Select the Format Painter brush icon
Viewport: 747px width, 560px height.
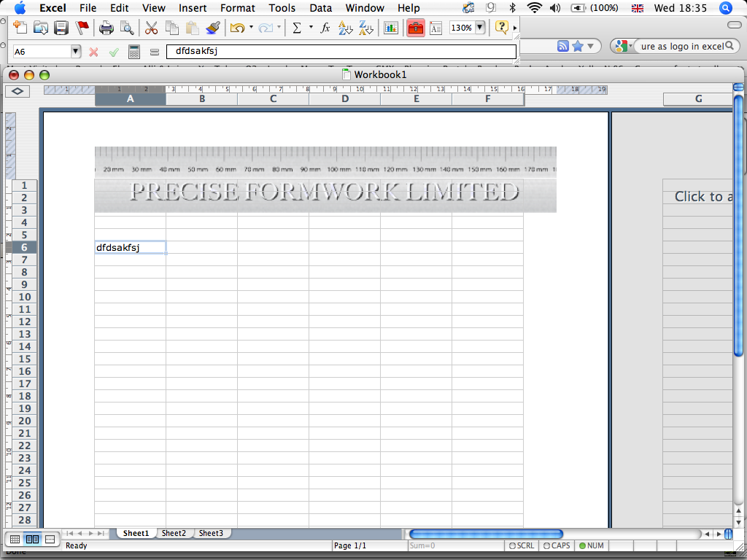[x=212, y=28]
